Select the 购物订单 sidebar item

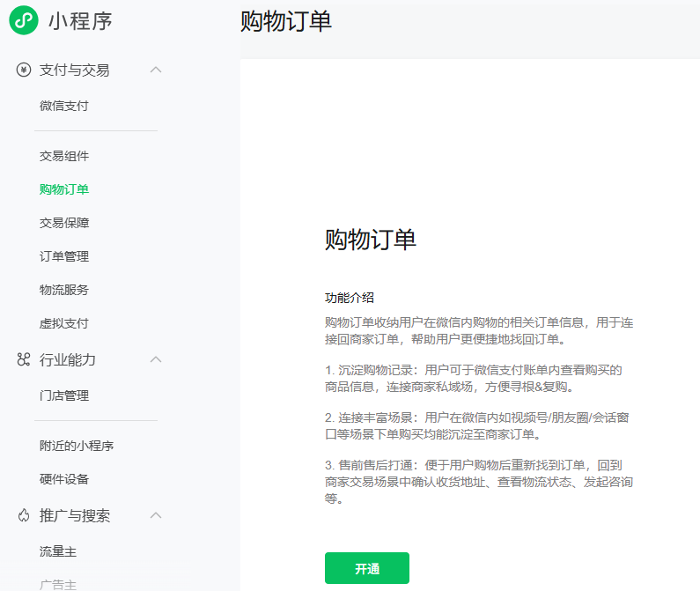tap(64, 189)
